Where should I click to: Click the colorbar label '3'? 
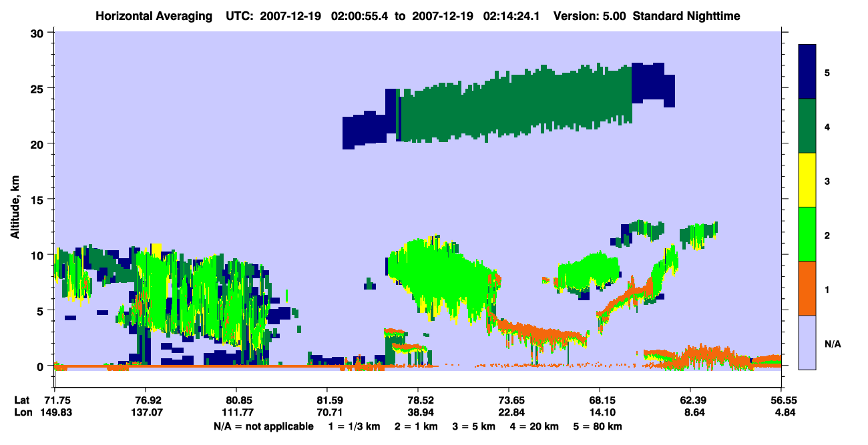pyautogui.click(x=827, y=181)
